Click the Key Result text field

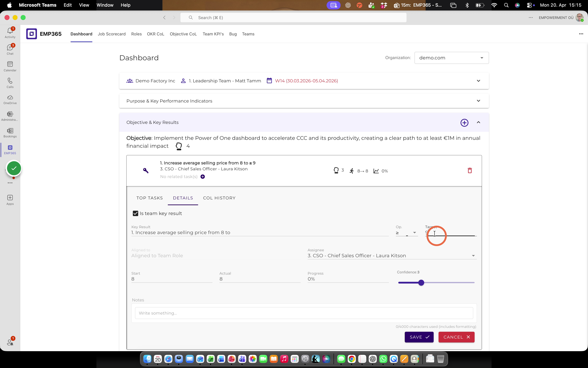[260, 233]
